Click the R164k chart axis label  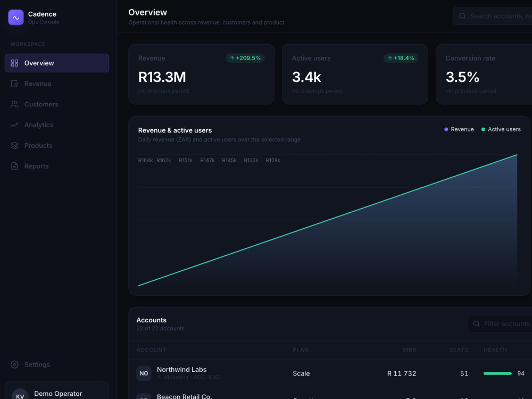(145, 161)
